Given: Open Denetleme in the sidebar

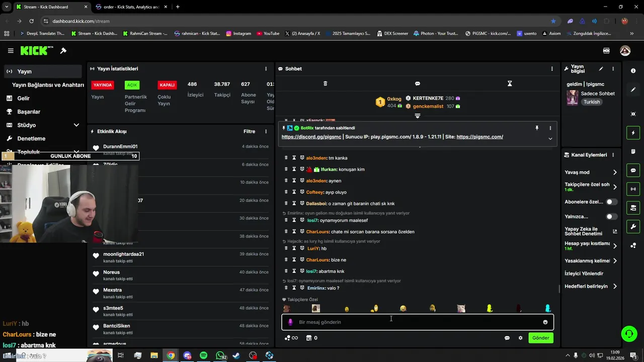Looking at the screenshot, I should (x=31, y=138).
